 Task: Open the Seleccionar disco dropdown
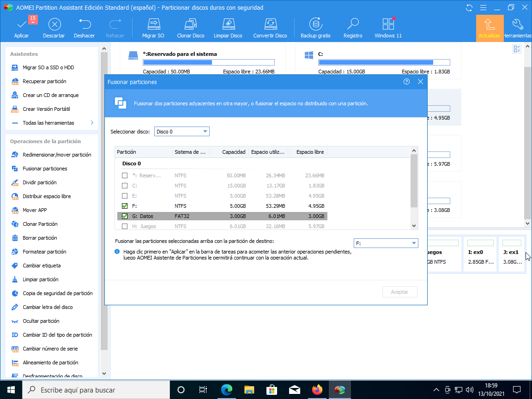[182, 132]
